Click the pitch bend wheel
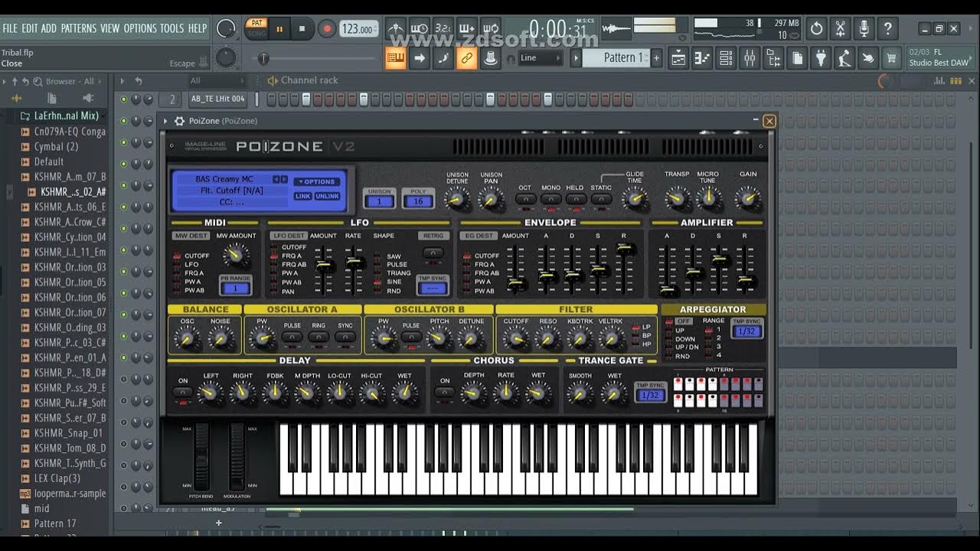The image size is (980, 551). pyautogui.click(x=201, y=456)
